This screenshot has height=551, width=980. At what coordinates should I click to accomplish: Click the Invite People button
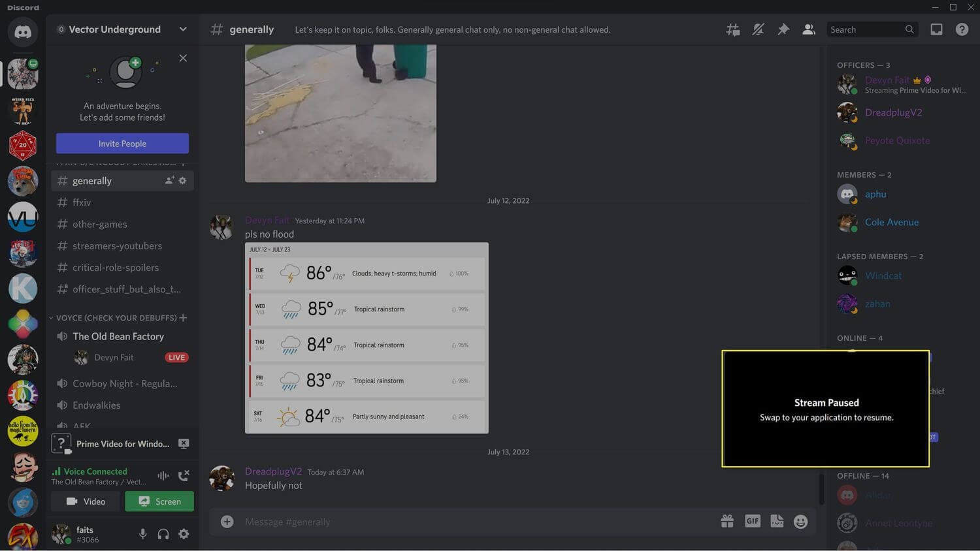[x=122, y=143]
